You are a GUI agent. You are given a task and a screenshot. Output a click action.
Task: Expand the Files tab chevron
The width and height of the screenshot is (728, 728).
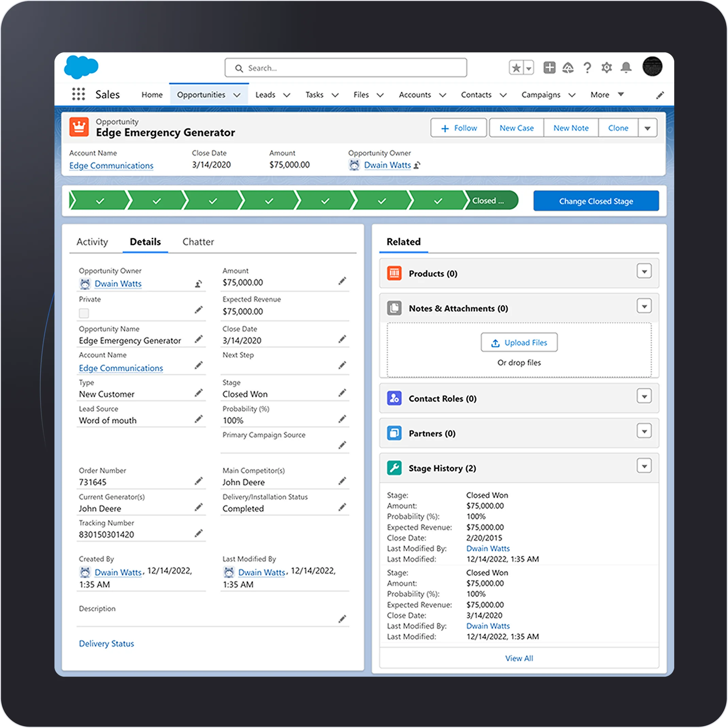point(380,95)
